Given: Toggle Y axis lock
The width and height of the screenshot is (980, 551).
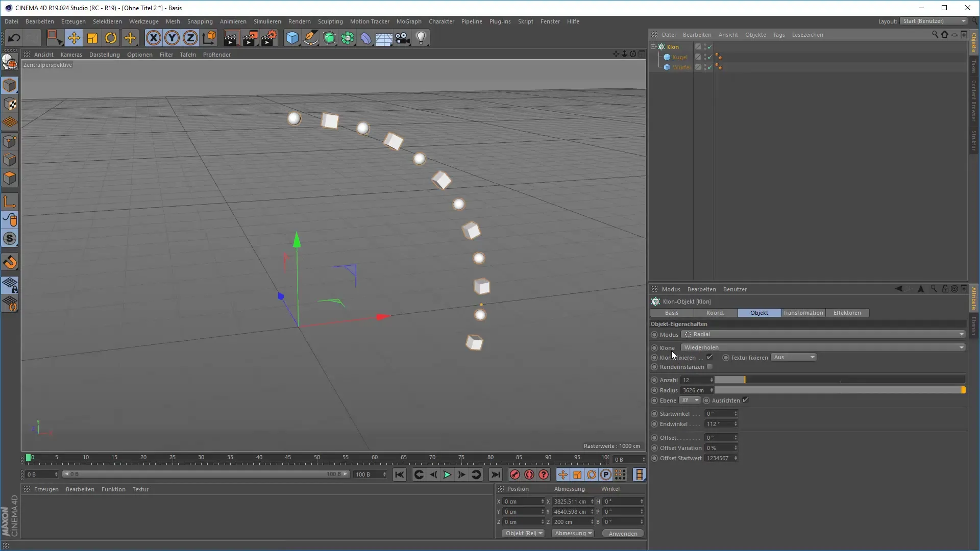Looking at the screenshot, I should click(x=172, y=38).
